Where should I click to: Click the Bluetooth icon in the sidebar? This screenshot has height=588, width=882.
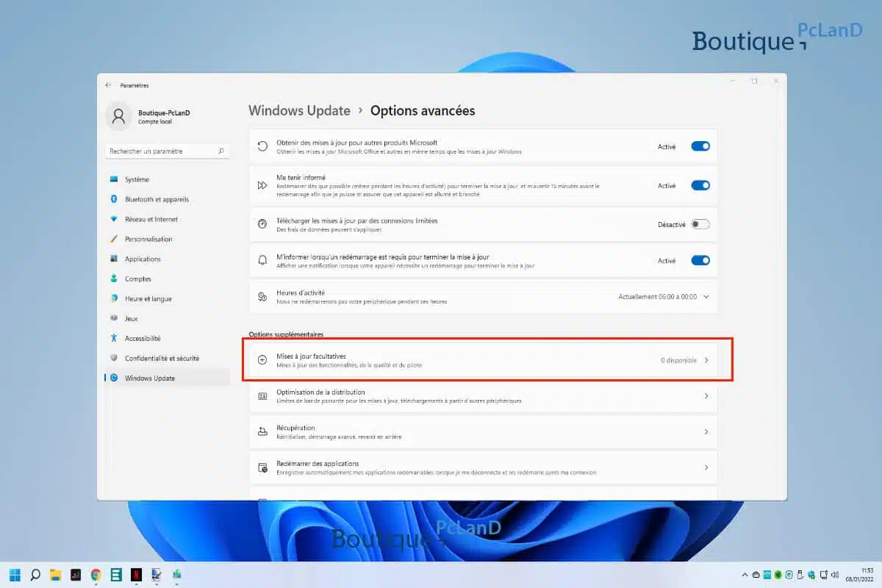(114, 199)
